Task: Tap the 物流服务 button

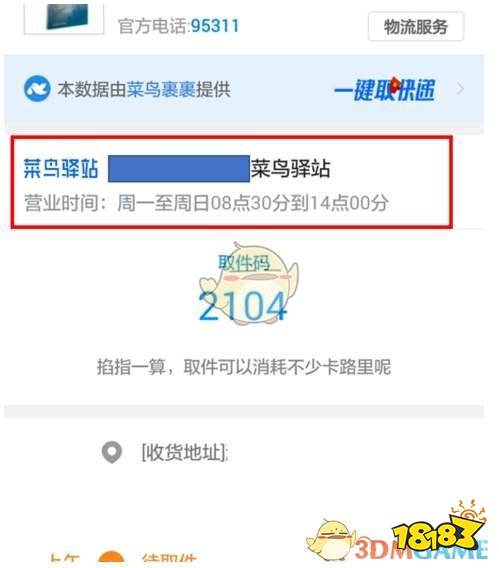Action: 415,27
